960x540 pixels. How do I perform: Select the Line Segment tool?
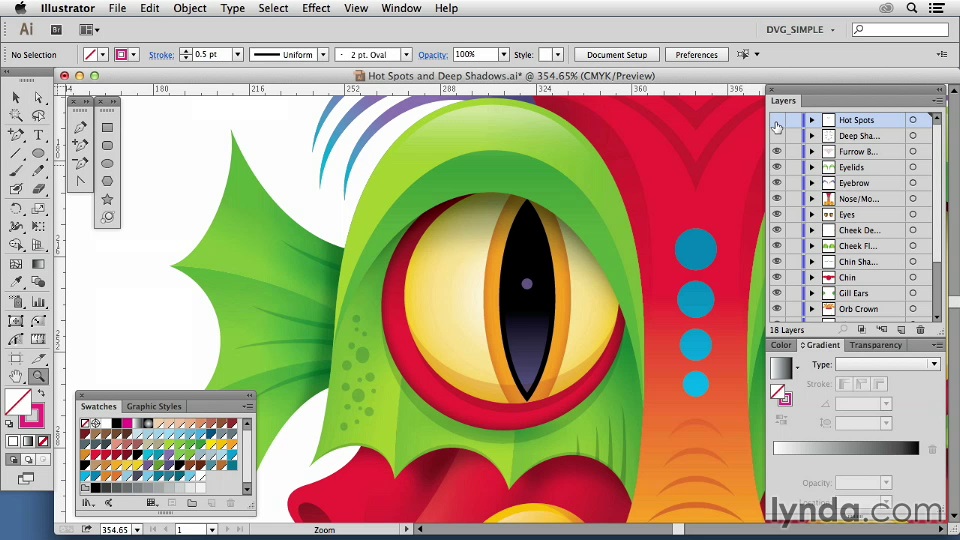[16, 153]
